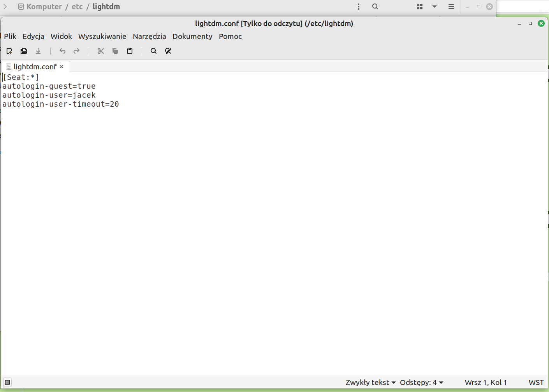The width and height of the screenshot is (549, 392).
Task: Click the autologin-user=jacek line
Action: point(49,95)
